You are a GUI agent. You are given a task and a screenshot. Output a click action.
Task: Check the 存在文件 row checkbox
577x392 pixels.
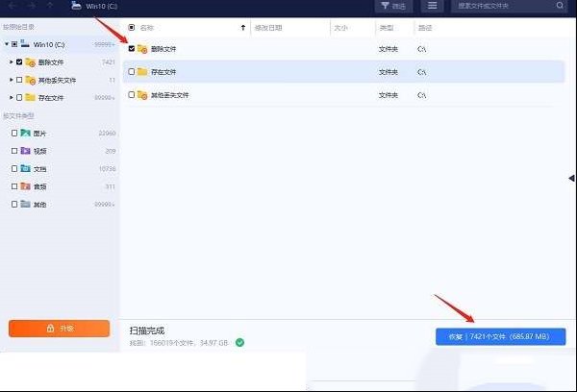132,71
